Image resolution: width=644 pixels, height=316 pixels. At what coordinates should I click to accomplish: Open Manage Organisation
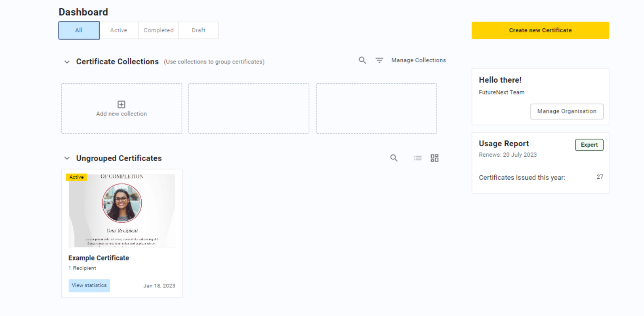pyautogui.click(x=566, y=111)
